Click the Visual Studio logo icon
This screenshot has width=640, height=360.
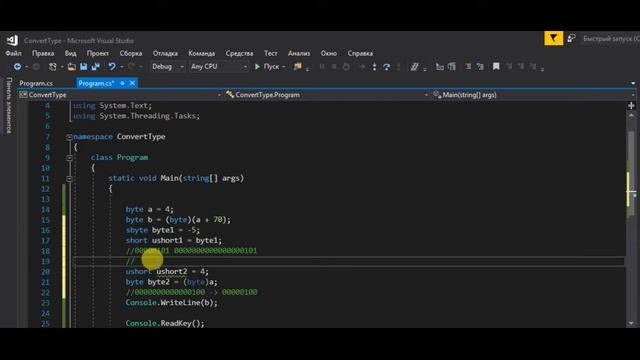click(x=12, y=40)
